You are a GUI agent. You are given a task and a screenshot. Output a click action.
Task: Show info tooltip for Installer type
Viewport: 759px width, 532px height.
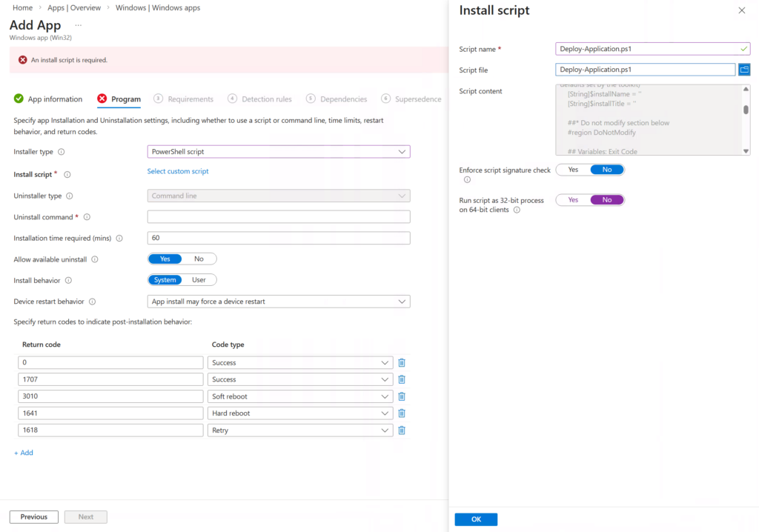click(x=61, y=152)
